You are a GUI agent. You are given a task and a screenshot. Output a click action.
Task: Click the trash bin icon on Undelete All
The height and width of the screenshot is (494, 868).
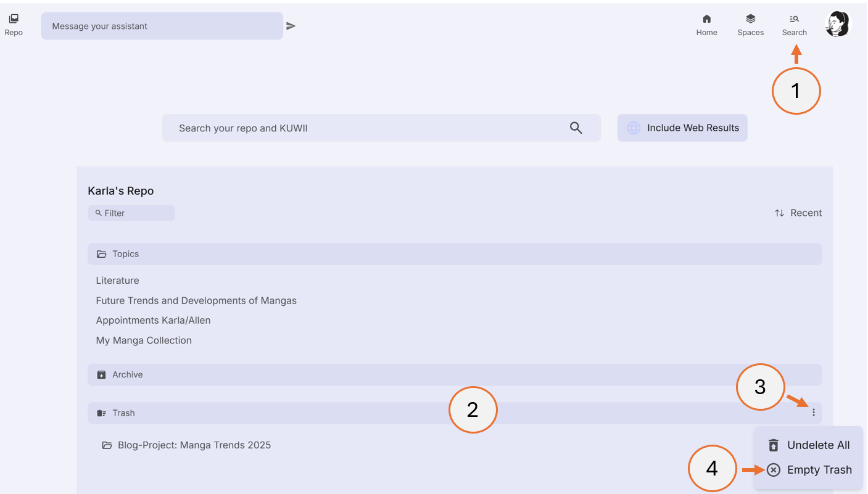click(x=773, y=445)
